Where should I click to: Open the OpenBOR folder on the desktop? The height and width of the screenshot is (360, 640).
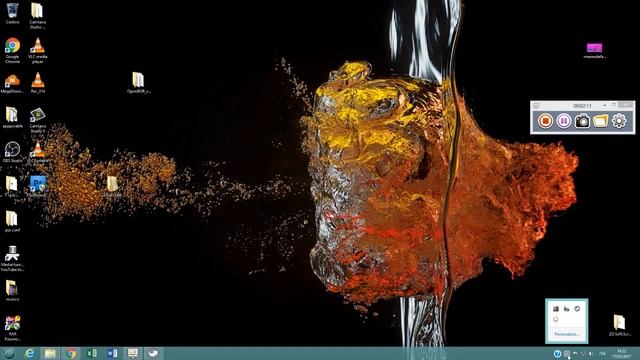[138, 83]
